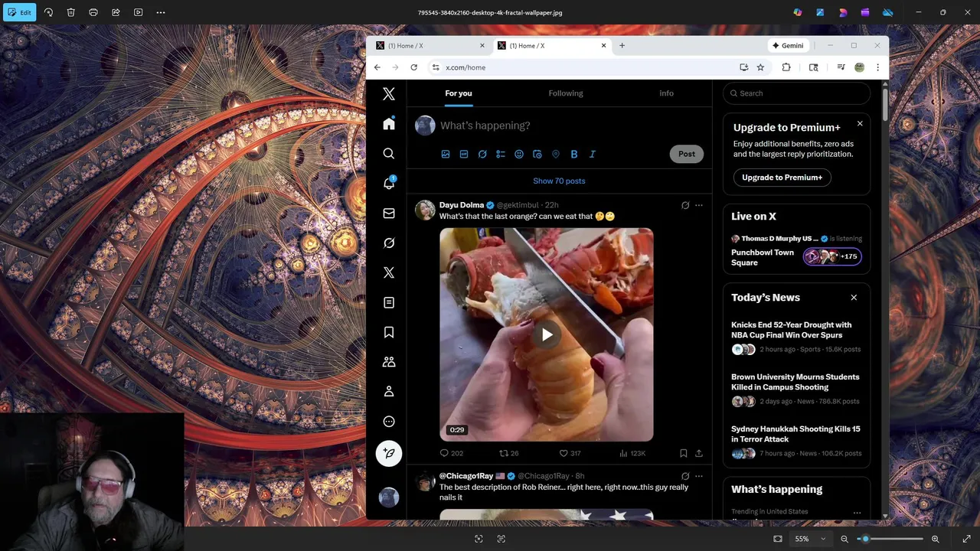Start slideshow from Photos toolbar
The image size is (980, 551).
point(138,12)
